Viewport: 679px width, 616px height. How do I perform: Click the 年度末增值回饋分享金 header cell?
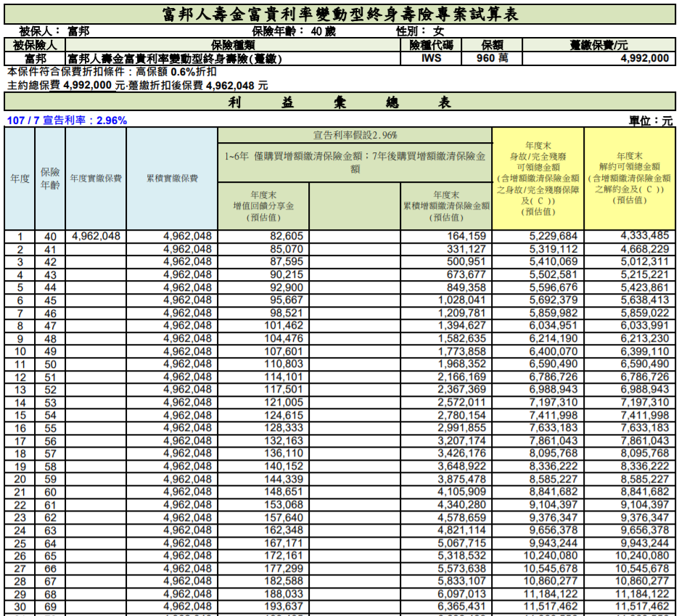(x=263, y=206)
